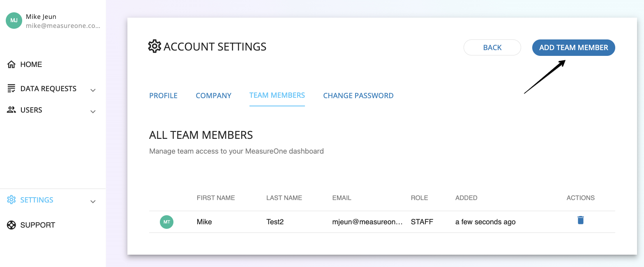Viewport: 644px width, 267px height.
Task: Click the Account Settings title text
Action: click(215, 47)
